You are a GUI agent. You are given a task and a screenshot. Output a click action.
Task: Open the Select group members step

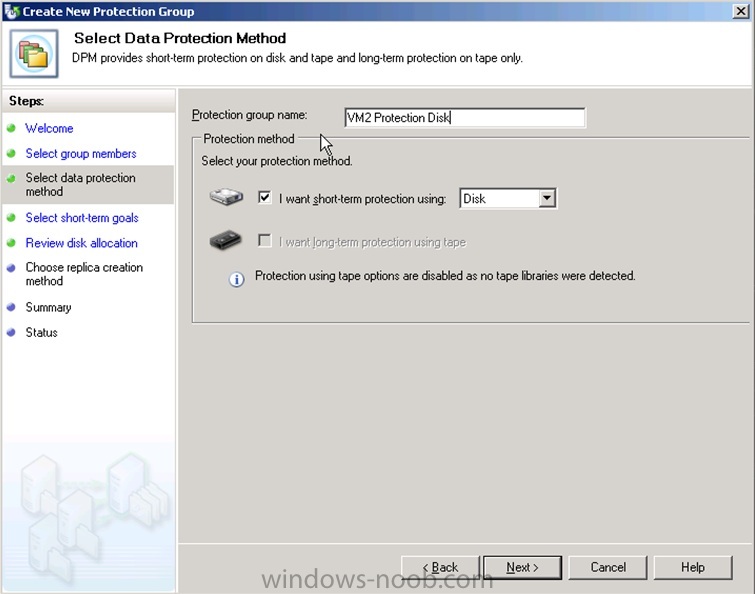pyautogui.click(x=81, y=154)
